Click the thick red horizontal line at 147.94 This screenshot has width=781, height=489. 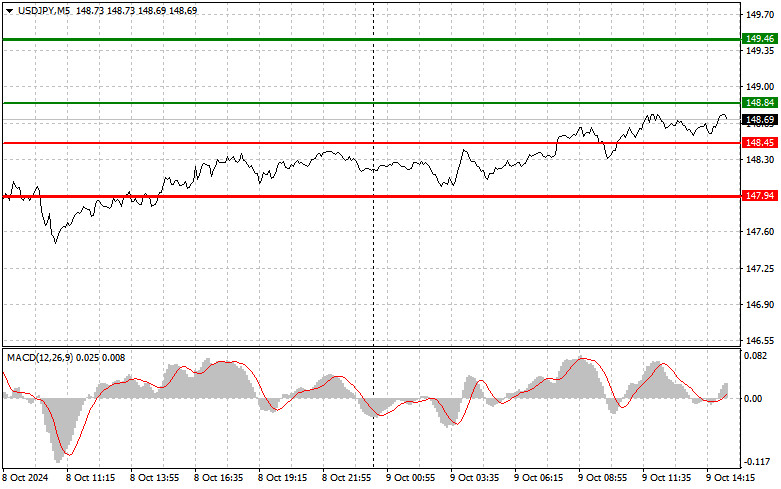372,197
